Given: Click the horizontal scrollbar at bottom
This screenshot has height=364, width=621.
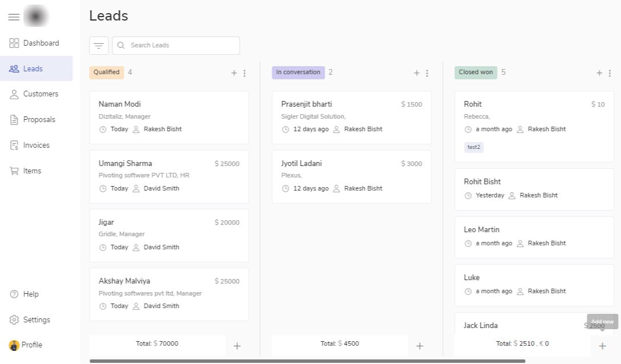Looking at the screenshot, I should pos(307,361).
